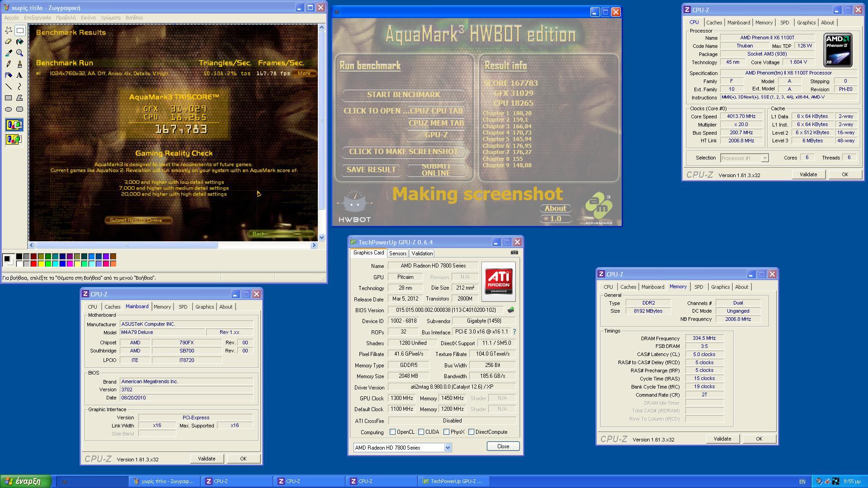This screenshot has height=488, width=868.
Task: Select the transparent selection mode option
Action: (x=14, y=140)
